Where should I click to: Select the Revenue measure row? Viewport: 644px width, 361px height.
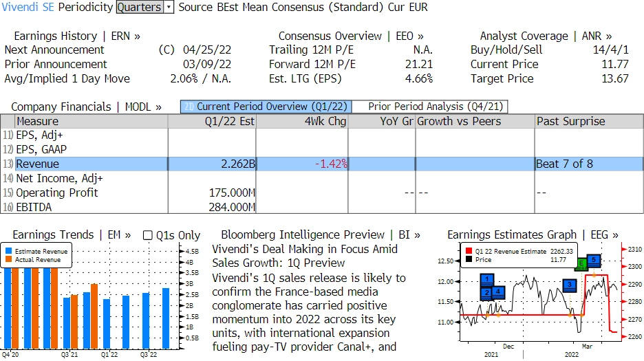point(321,164)
